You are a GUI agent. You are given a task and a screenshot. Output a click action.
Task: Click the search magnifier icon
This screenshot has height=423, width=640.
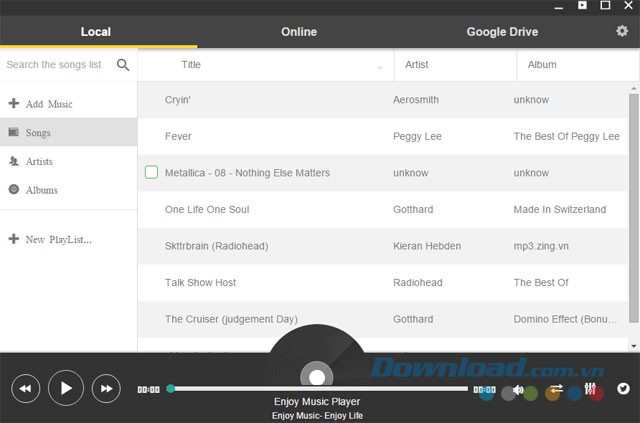pyautogui.click(x=123, y=65)
